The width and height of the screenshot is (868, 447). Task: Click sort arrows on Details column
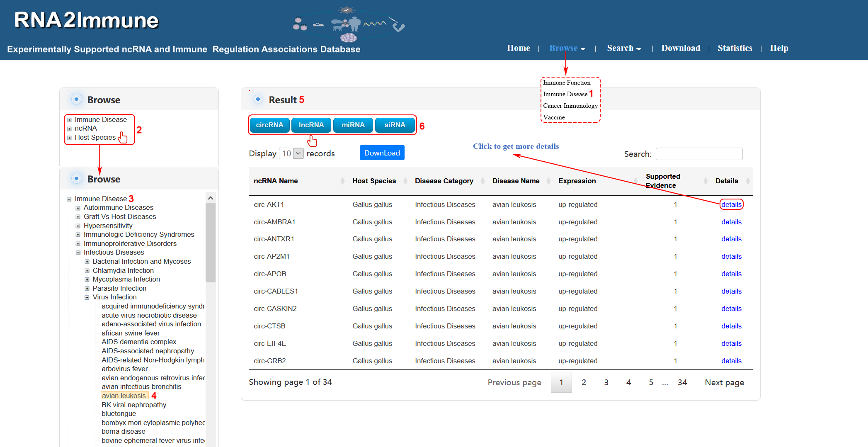point(748,181)
